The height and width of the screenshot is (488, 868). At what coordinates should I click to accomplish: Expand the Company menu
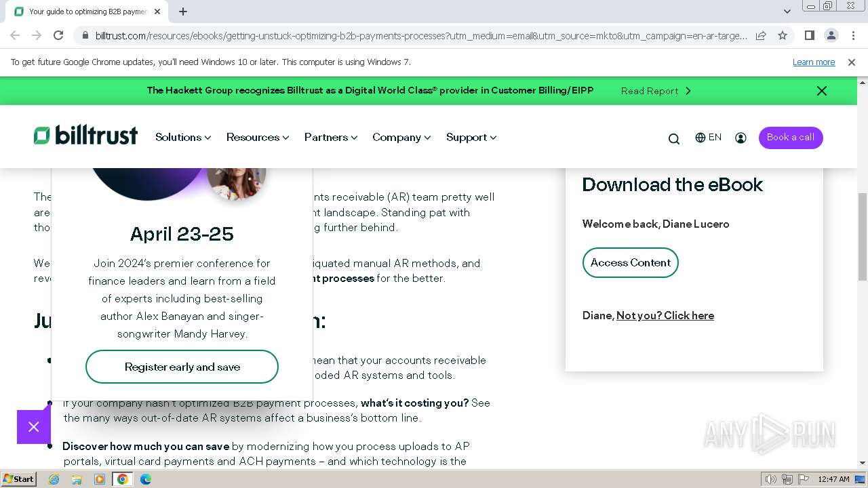401,138
